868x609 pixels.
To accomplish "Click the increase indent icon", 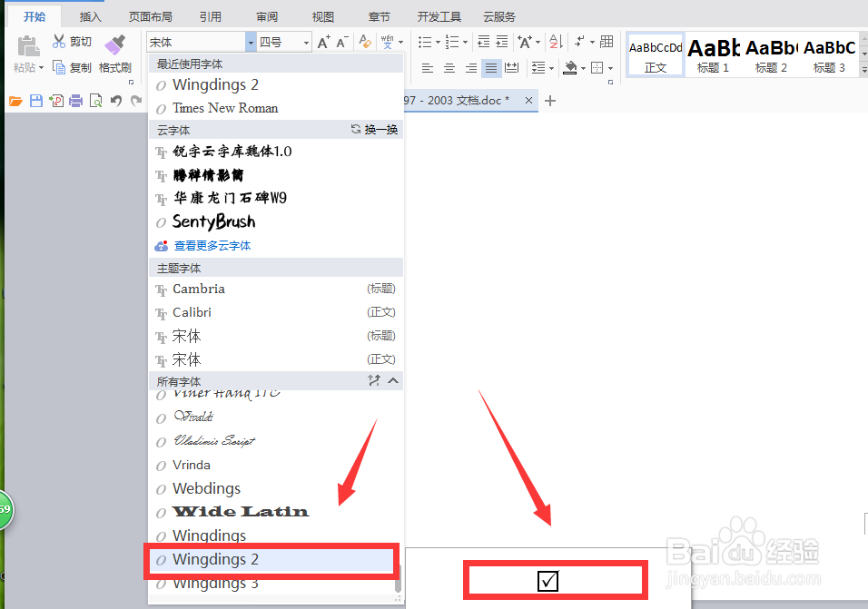I will (502, 42).
